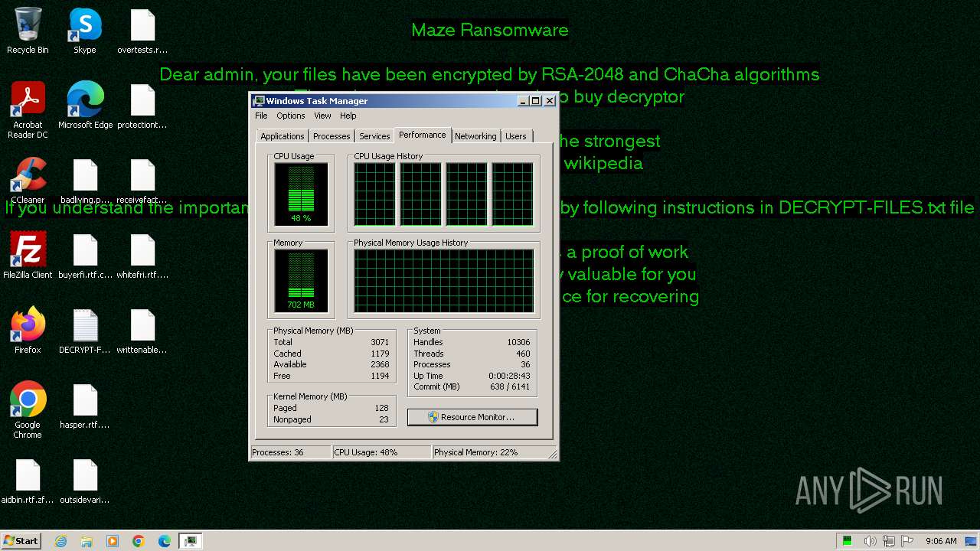Select the buyerfi.rtf.c... file icon

click(x=85, y=256)
